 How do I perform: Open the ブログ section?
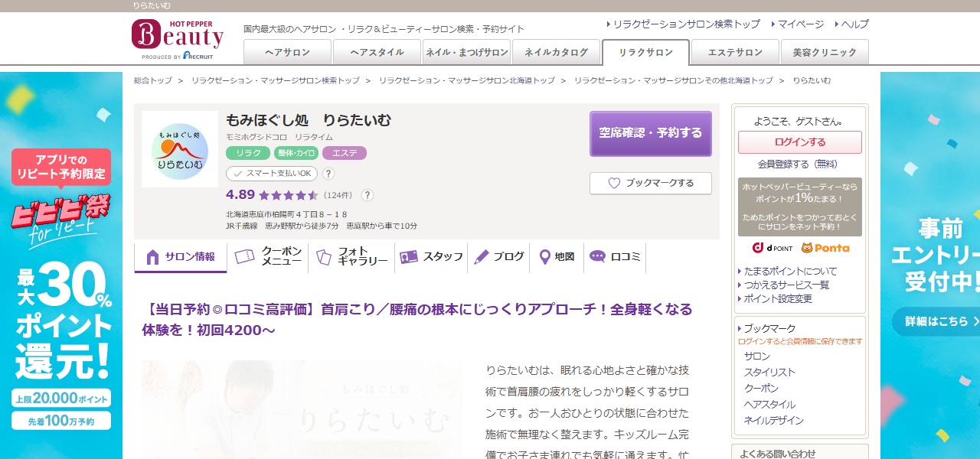click(498, 258)
